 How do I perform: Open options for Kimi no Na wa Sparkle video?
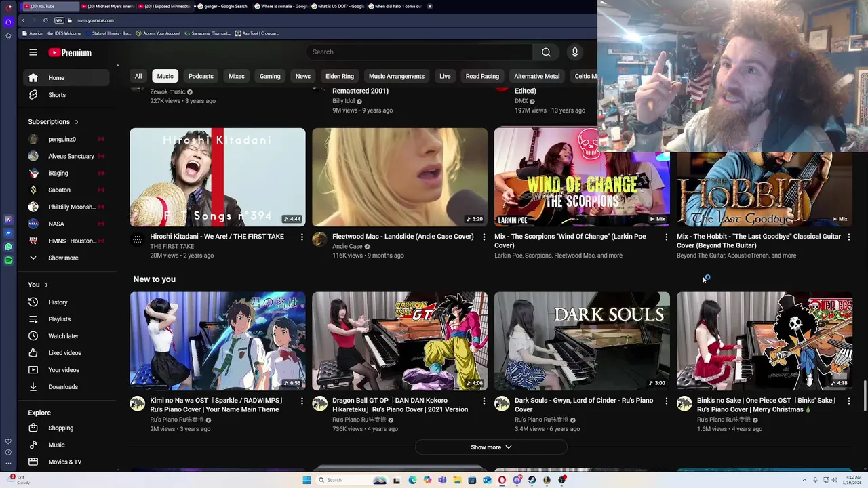(x=302, y=401)
